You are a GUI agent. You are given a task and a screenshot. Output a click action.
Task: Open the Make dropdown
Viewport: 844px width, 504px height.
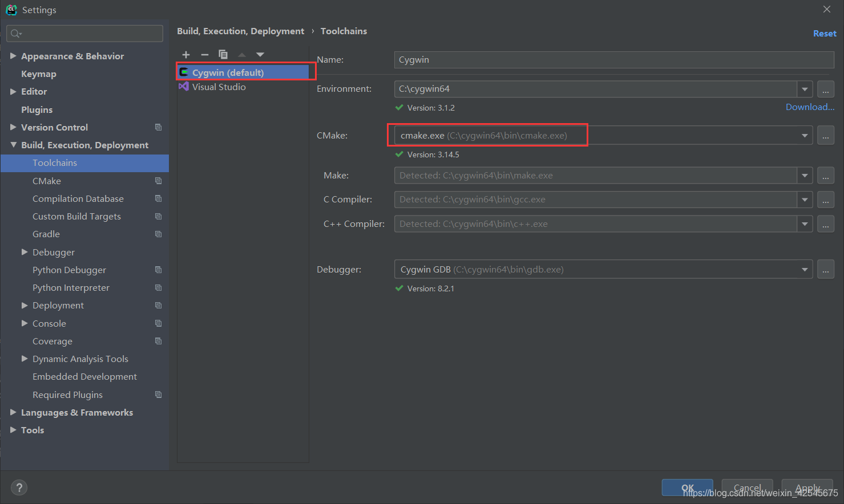[804, 175]
